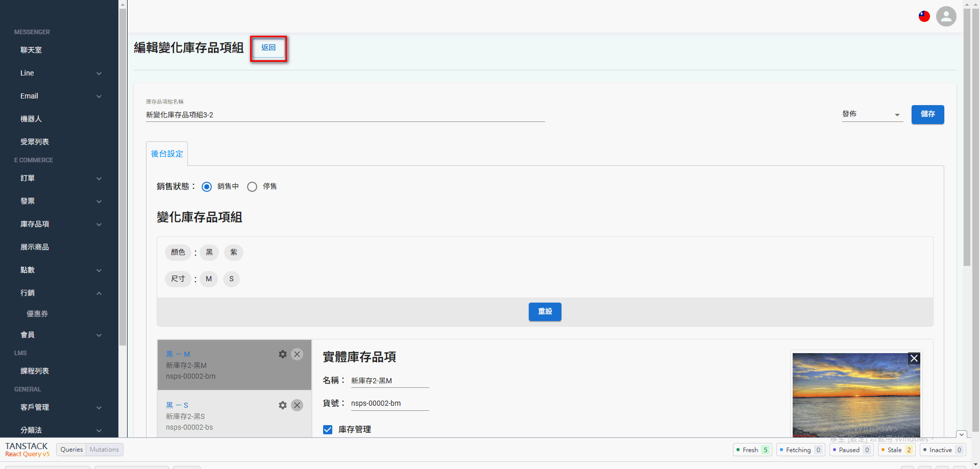Click the 尺寸 attribute chip

[178, 279]
